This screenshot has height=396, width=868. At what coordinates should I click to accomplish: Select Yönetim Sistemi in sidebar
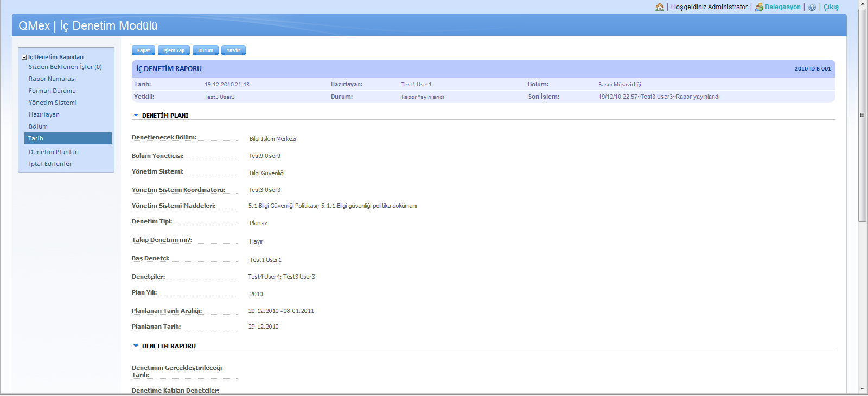(x=53, y=103)
